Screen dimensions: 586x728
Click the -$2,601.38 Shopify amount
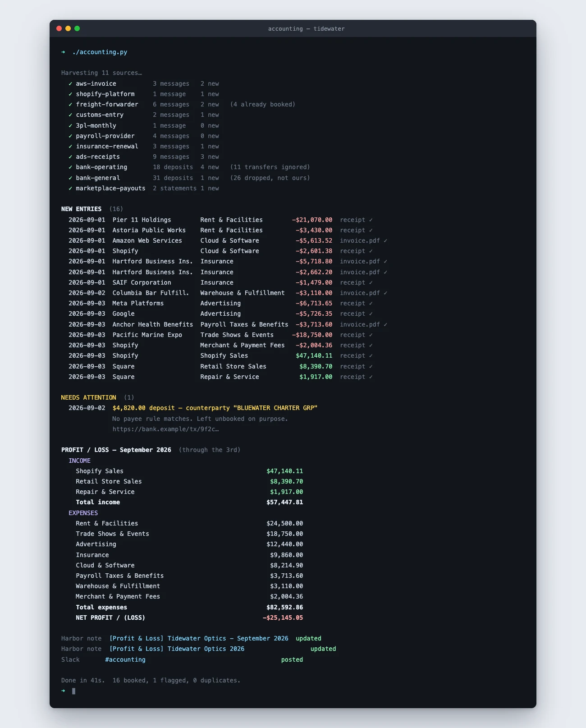click(x=314, y=251)
